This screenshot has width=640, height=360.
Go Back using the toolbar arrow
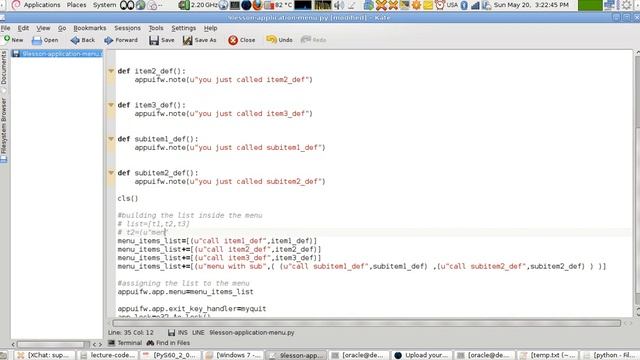pyautogui.click(x=82, y=40)
